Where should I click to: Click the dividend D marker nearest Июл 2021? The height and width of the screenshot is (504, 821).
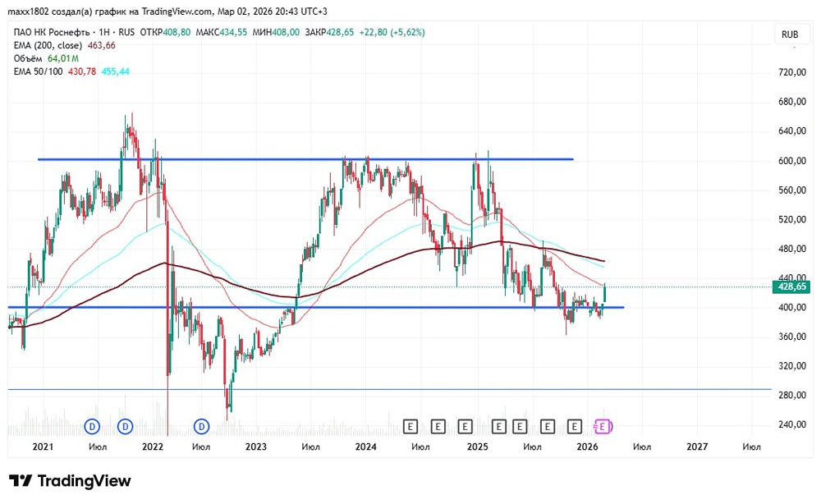92,427
